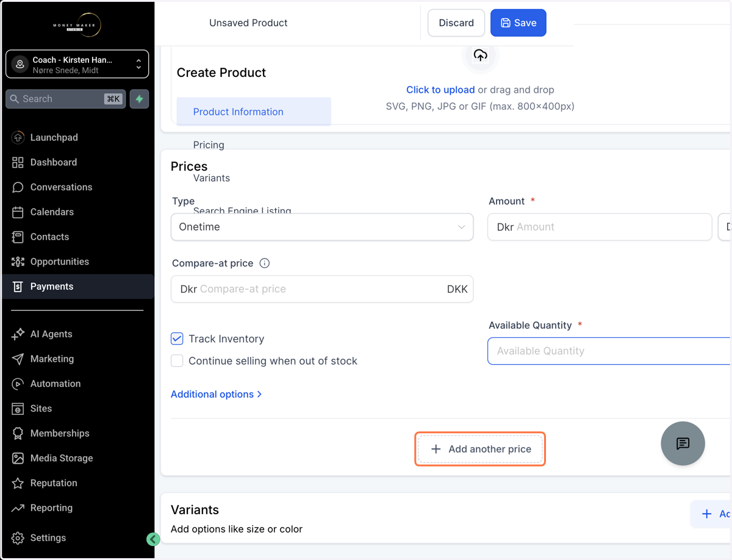Click 'Add options like size or color' text
Viewport: 732px width, 560px height.
(237, 529)
